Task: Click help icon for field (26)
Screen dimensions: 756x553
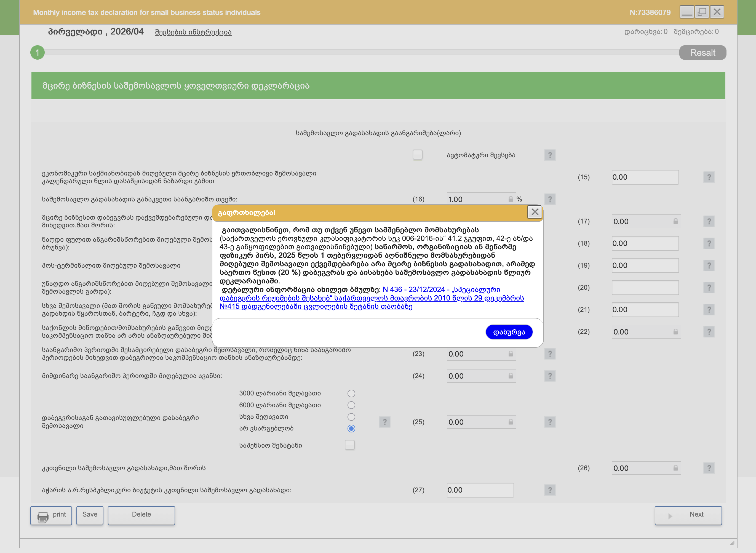Action: pyautogui.click(x=709, y=468)
